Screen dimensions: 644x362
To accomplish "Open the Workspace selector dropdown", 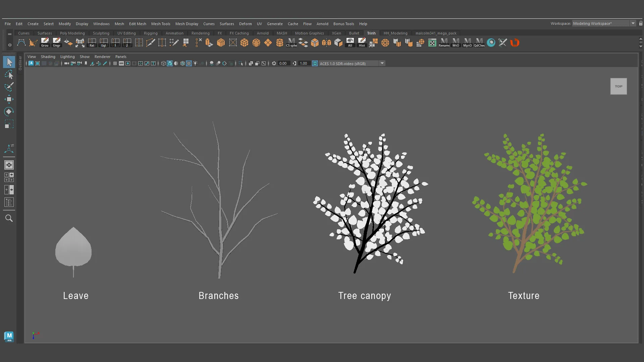I will [604, 23].
